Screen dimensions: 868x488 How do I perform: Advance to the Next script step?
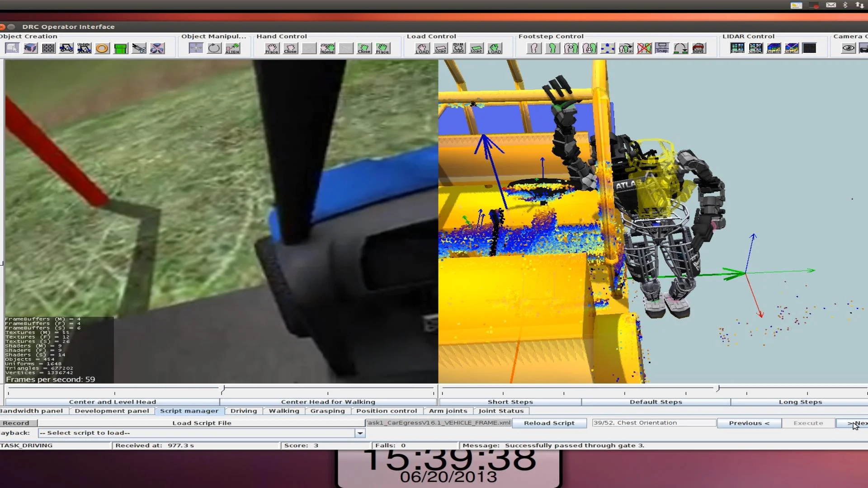(x=853, y=423)
